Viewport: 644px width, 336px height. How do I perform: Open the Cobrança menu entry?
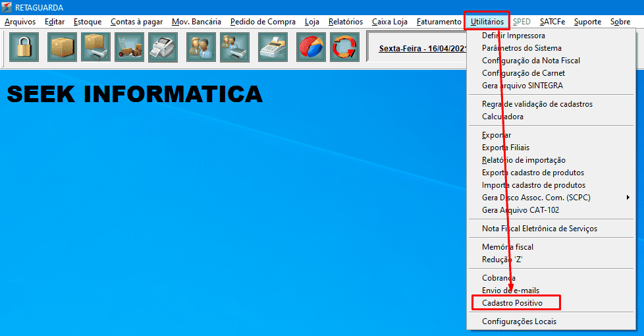[551, 278]
